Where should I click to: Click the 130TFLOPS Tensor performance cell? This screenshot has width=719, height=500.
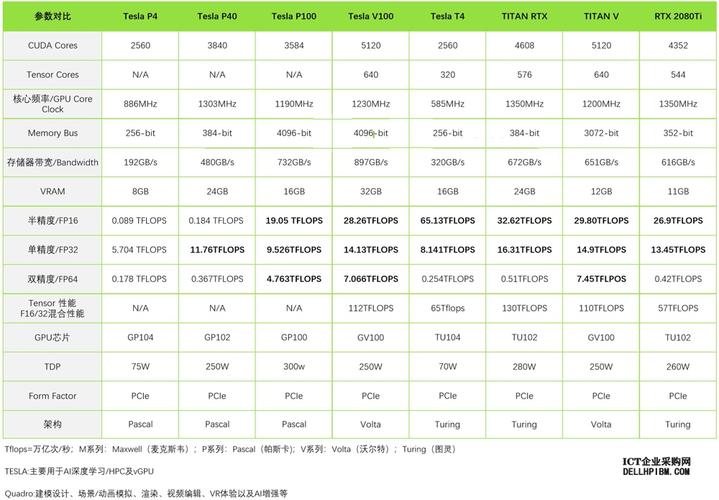(x=523, y=308)
